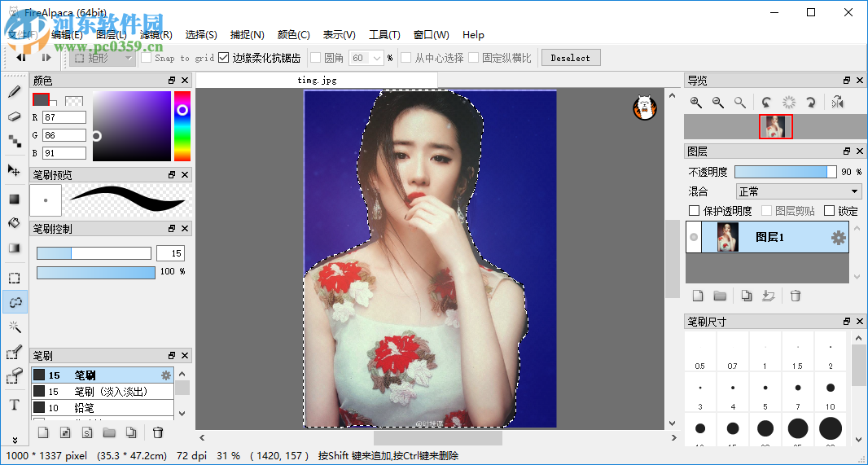Screen dimensions: 868x465
Task: Open the 矩形 selection shape dropdown
Action: coord(103,58)
